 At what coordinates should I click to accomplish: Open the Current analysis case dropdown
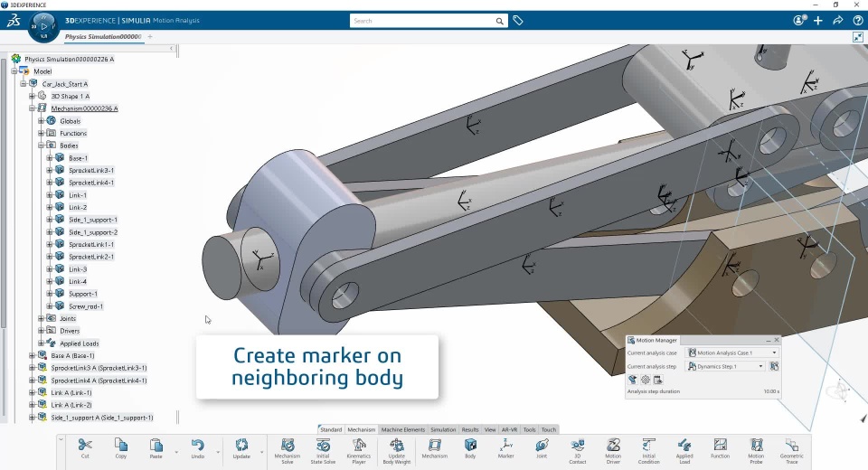(x=731, y=352)
